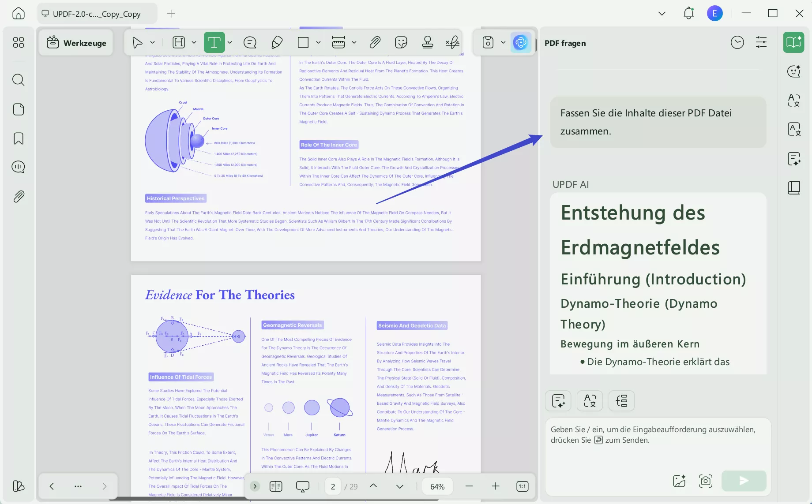The width and height of the screenshot is (812, 504).
Task: Expand the measure tool dropdown arrow
Action: 354,43
